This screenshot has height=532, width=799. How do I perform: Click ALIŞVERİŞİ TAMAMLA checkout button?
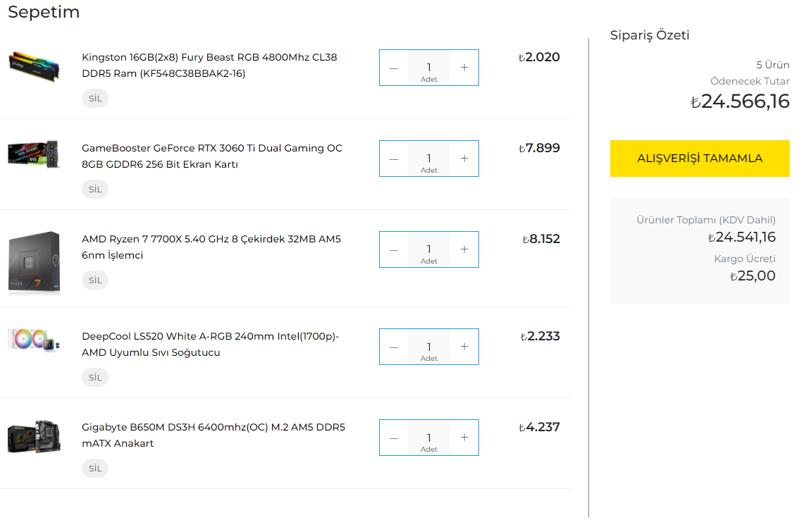700,159
